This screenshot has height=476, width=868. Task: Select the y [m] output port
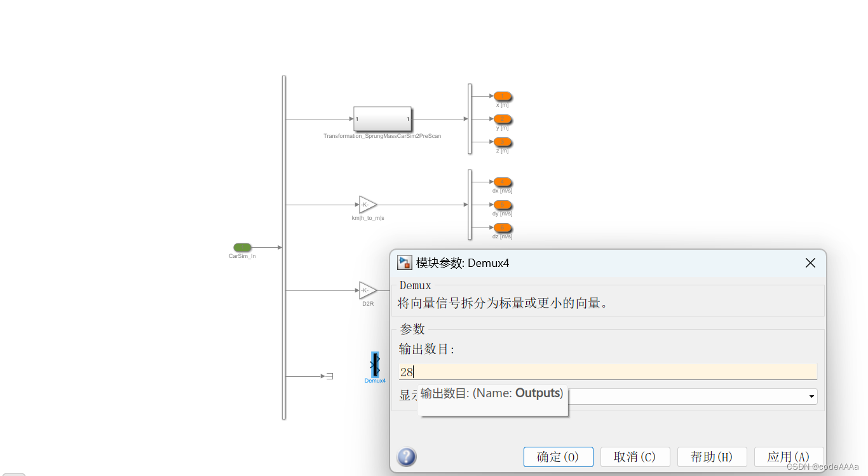point(503,119)
